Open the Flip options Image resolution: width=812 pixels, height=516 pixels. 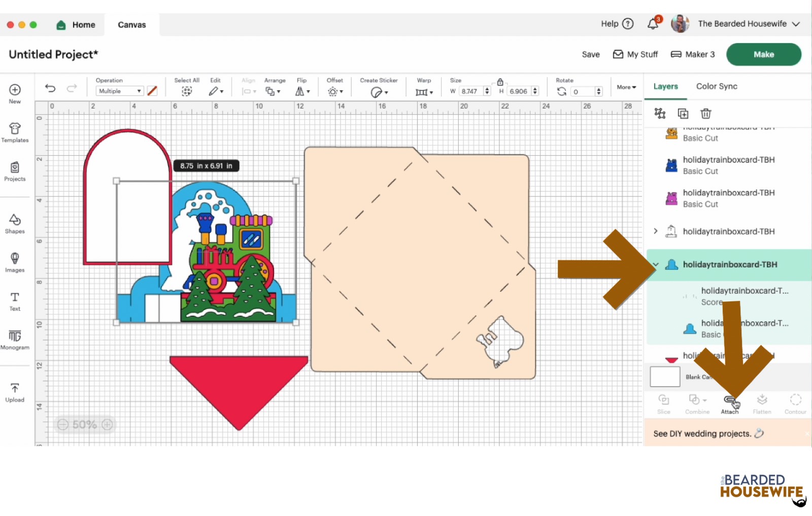pyautogui.click(x=302, y=91)
